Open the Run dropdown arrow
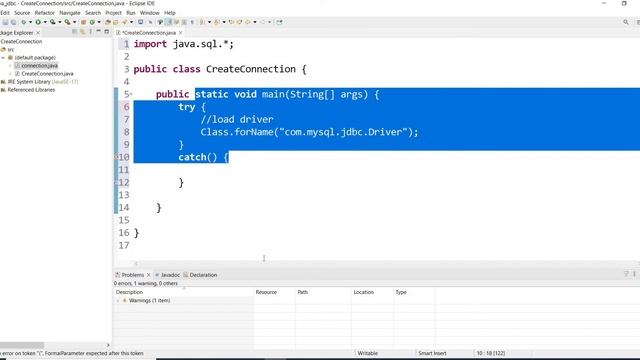Image resolution: width=640 pixels, height=360 pixels. tap(45, 22)
